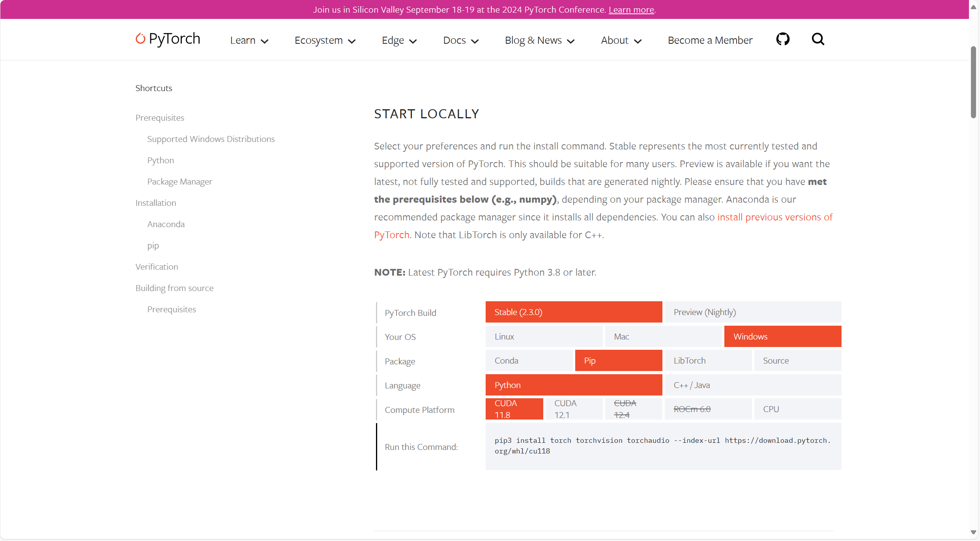Viewport: 980px width, 541px height.
Task: Select Pip package manager option
Action: point(617,360)
